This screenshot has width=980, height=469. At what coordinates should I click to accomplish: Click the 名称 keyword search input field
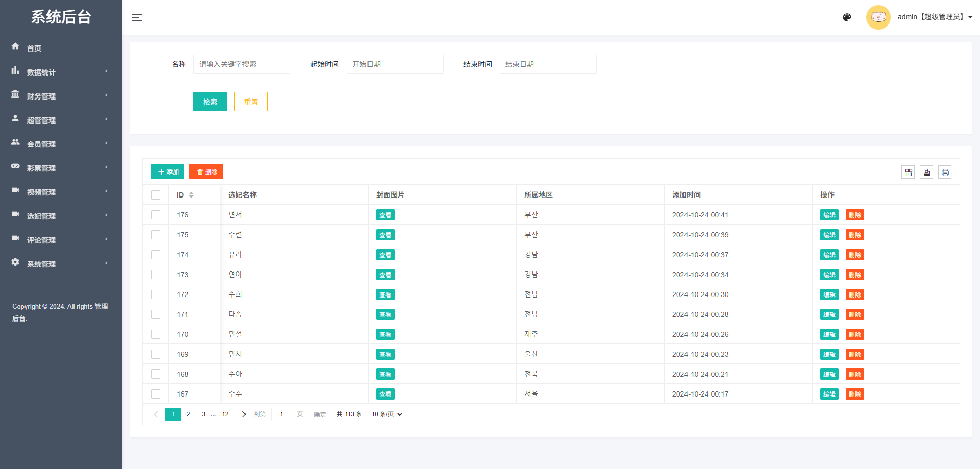point(241,64)
